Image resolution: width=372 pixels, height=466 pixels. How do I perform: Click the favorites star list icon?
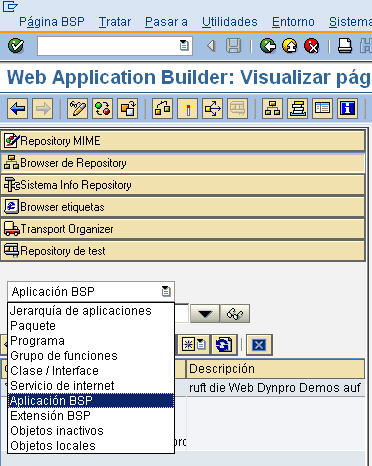pos(195,344)
